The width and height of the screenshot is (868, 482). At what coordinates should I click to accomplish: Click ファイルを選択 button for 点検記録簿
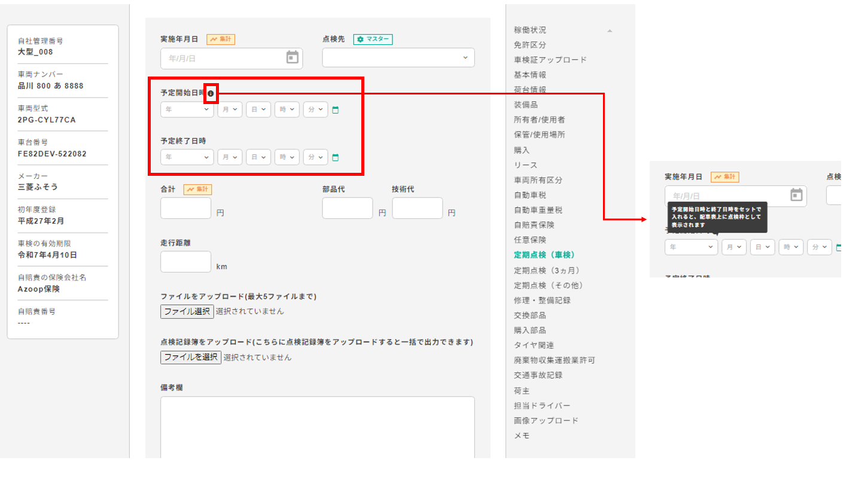[191, 357]
